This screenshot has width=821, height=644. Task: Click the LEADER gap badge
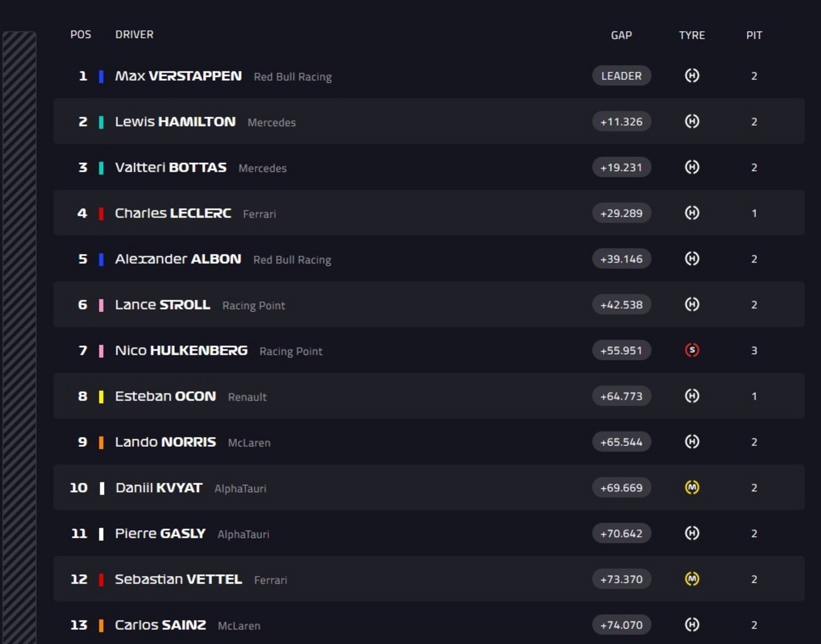click(x=621, y=76)
